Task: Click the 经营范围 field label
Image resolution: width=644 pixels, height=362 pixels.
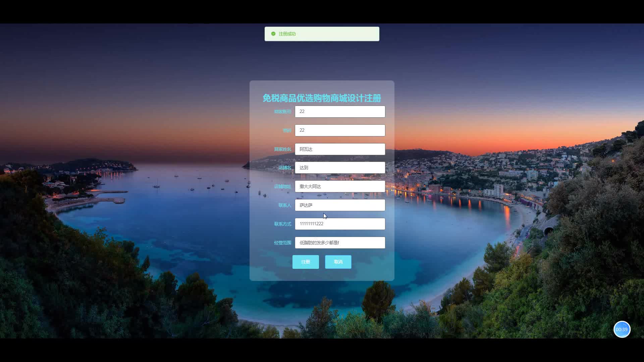Action: coord(282,243)
